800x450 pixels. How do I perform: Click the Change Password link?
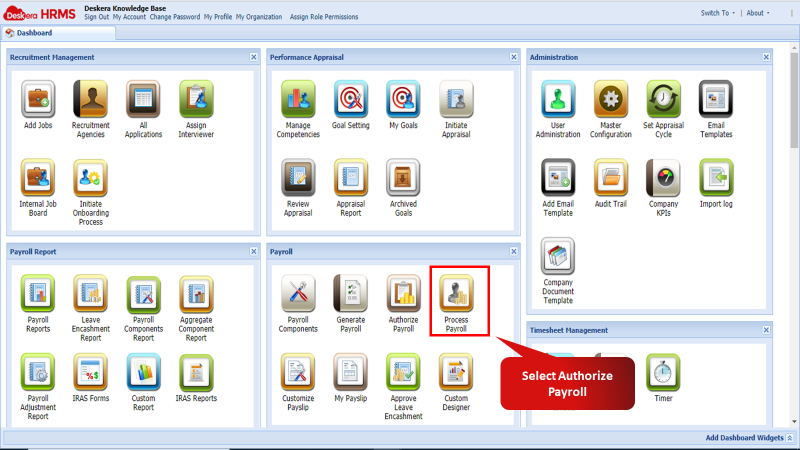coord(174,17)
